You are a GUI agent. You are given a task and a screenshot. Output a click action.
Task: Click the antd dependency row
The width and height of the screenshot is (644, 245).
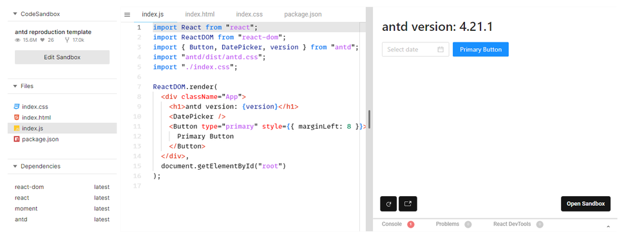click(62, 219)
